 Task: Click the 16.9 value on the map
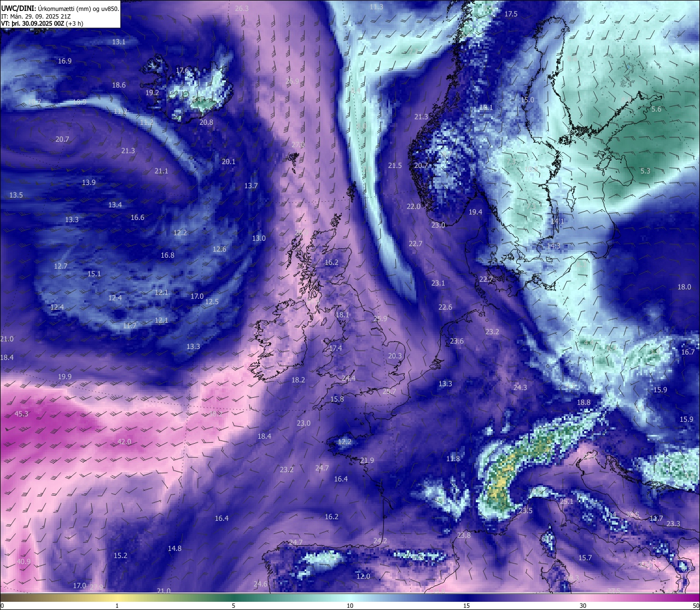pyautogui.click(x=65, y=61)
